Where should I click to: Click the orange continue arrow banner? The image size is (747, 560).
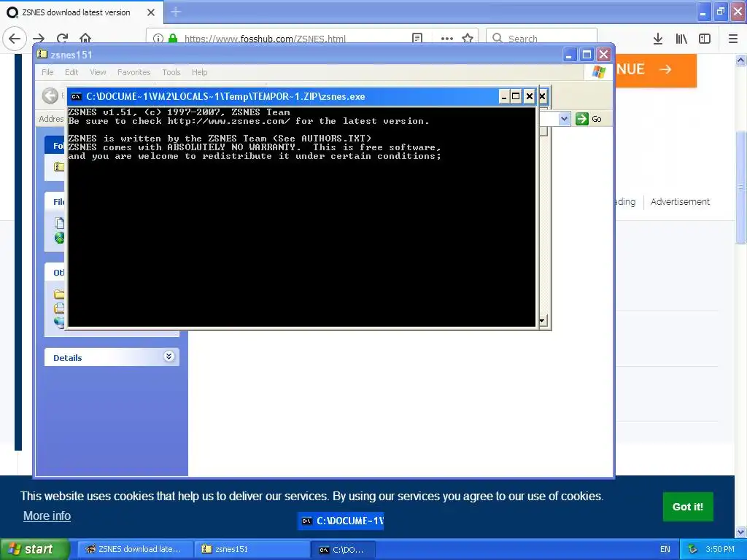[x=656, y=70]
